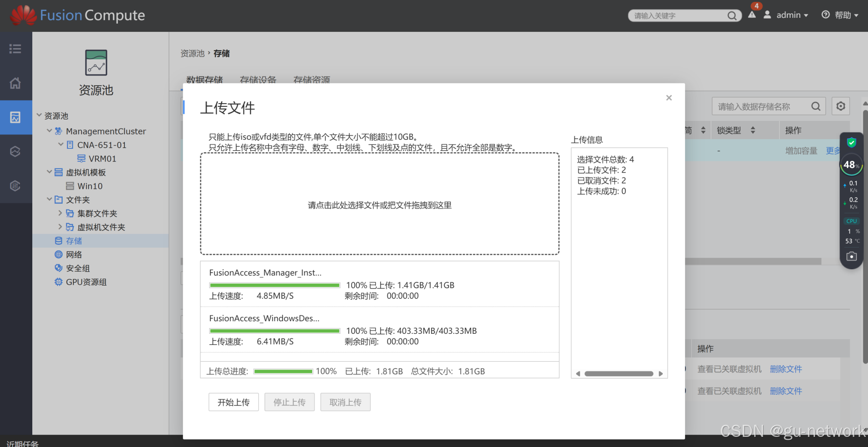Click upload info horizontal scrollbar thumb
Screen dimensions: 868x447
tap(619, 374)
